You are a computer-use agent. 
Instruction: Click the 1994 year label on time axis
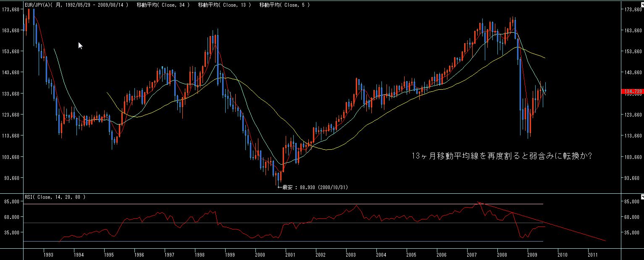pos(79,255)
